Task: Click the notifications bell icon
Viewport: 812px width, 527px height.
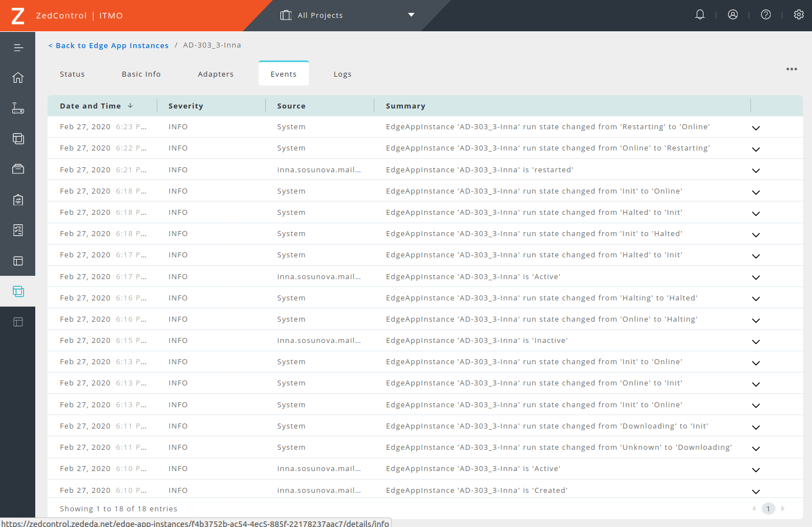Action: tap(700, 15)
